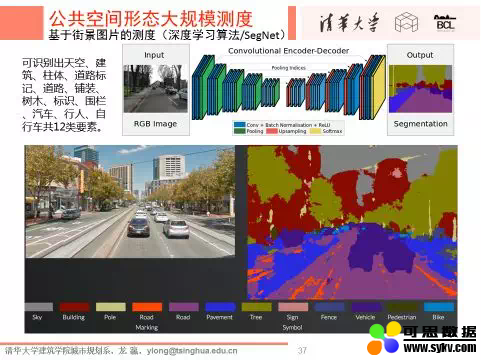This screenshot has width=481, height=360.
Task: Click the BCL logo in header
Action: [x=445, y=23]
